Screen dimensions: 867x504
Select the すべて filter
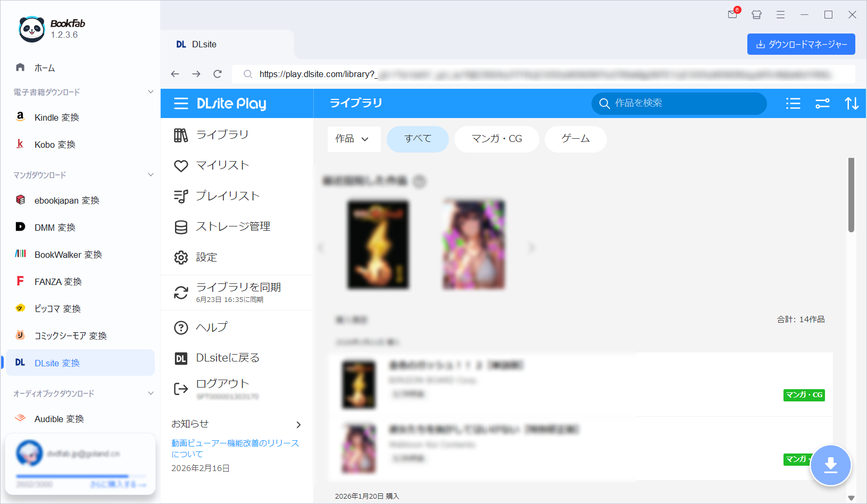click(x=418, y=139)
